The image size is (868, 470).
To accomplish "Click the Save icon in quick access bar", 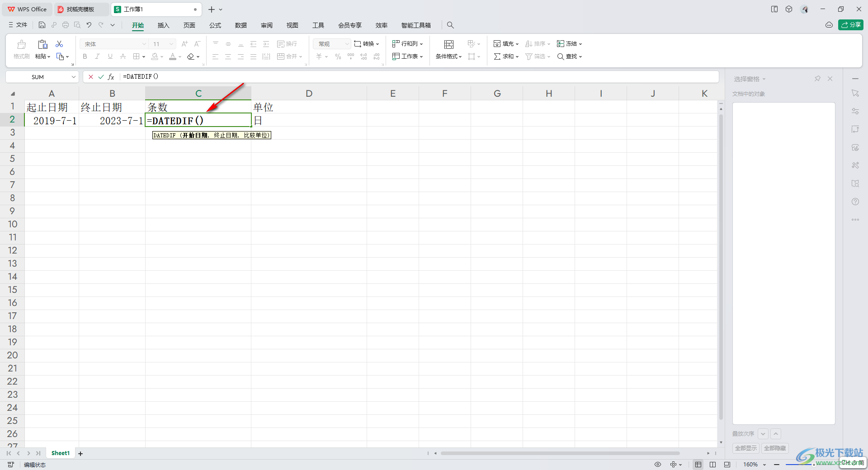I will coord(42,25).
